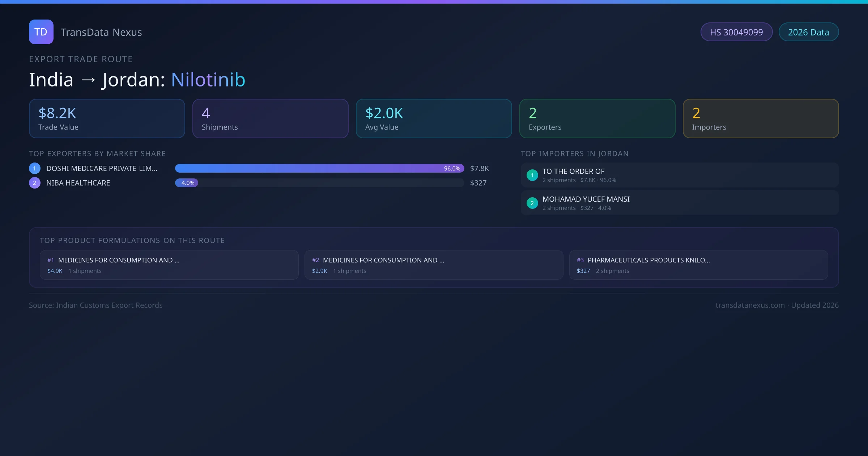Viewport: 868px width, 456px height.
Task: Click rank 1 circle for Doshi Medicare
Action: [x=35, y=168]
